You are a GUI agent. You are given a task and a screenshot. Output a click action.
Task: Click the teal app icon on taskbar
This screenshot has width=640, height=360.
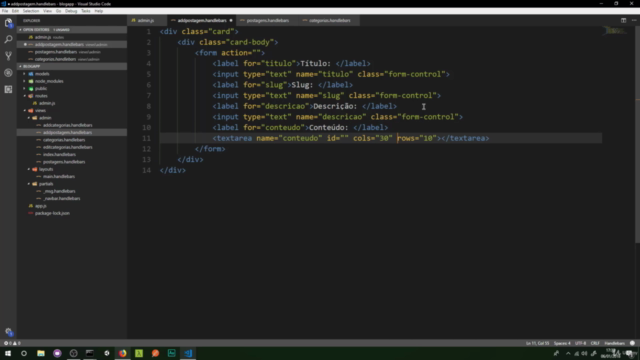(x=171, y=353)
